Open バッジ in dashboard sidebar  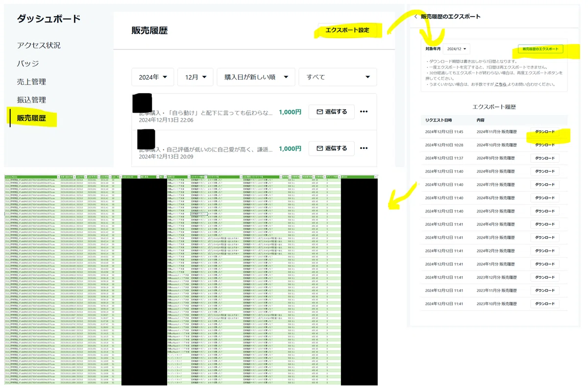point(28,63)
